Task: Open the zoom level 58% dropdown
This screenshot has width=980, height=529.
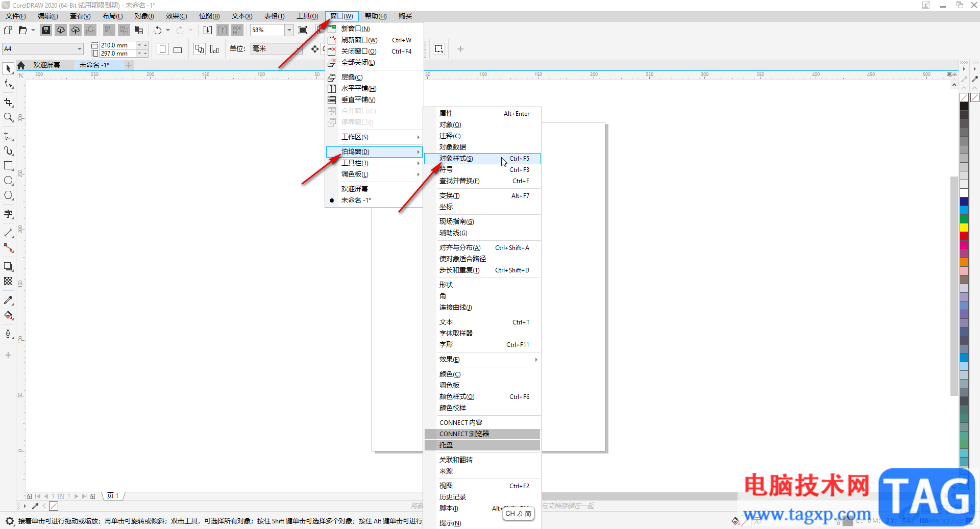Action: tap(289, 30)
